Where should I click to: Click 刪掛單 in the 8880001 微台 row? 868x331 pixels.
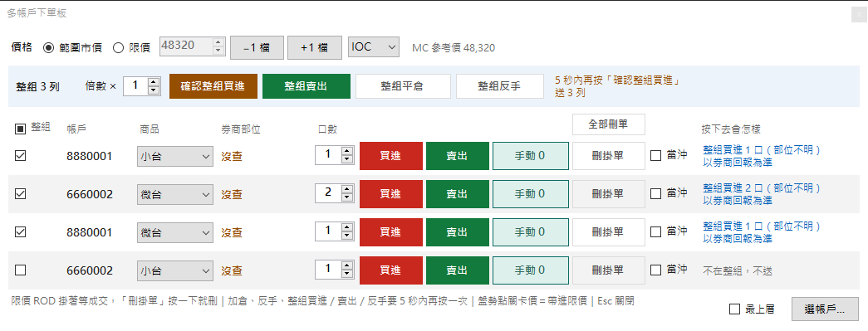click(x=608, y=232)
